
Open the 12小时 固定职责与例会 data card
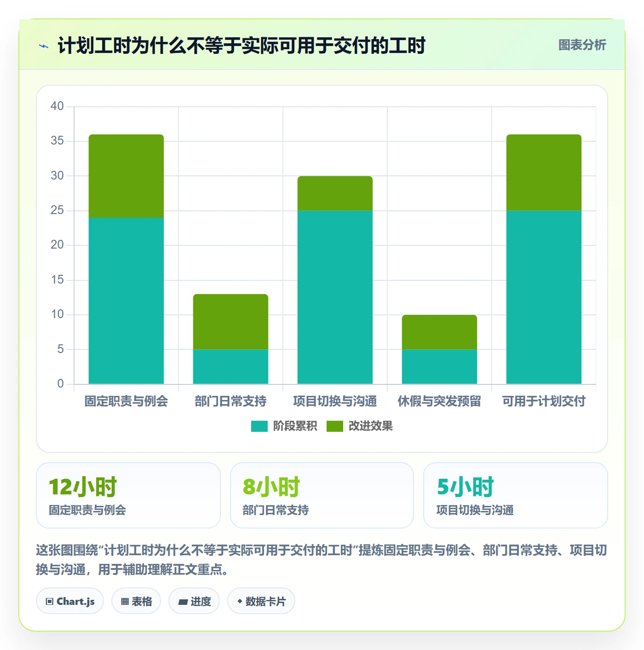[128, 495]
